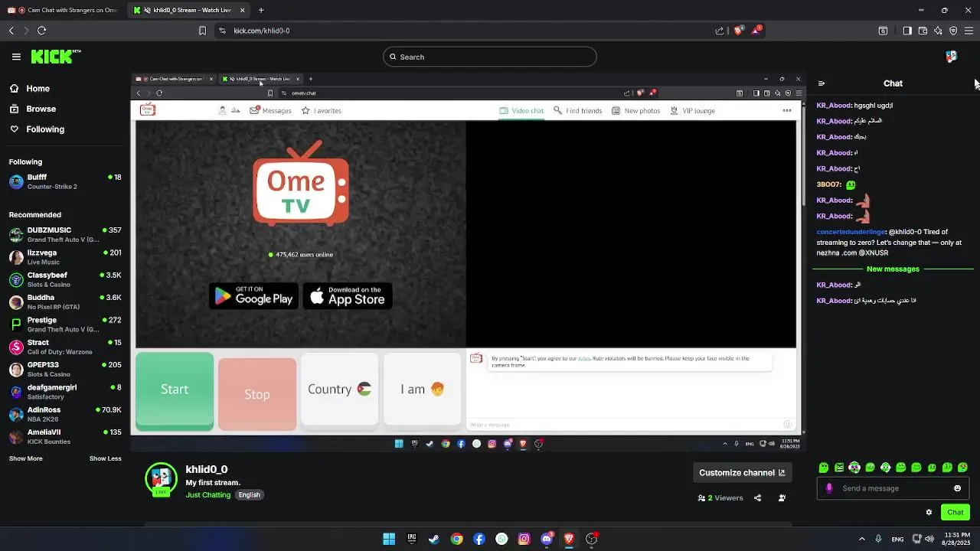The height and width of the screenshot is (551, 980).
Task: Open Steam from the taskbar
Action: point(434,539)
